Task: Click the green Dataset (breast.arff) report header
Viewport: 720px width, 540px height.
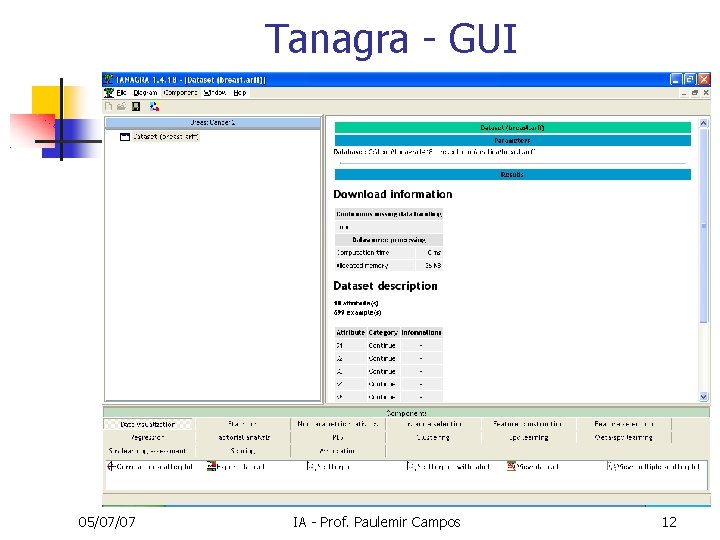Action: (x=512, y=128)
